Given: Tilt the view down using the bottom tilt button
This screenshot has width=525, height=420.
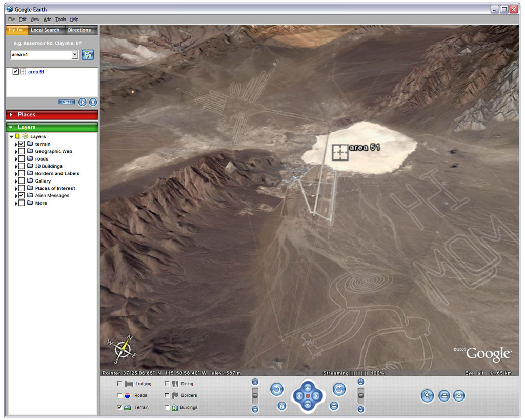Looking at the screenshot, I should (360, 409).
